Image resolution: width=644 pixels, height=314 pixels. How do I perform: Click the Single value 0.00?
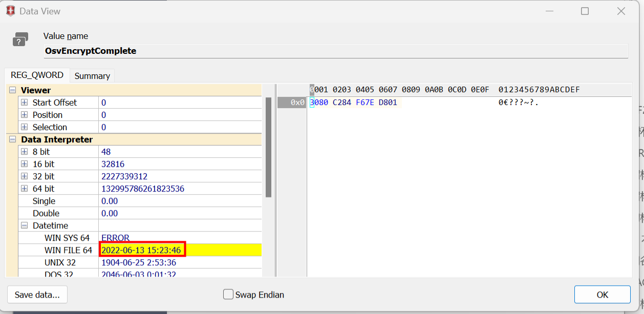pos(110,201)
